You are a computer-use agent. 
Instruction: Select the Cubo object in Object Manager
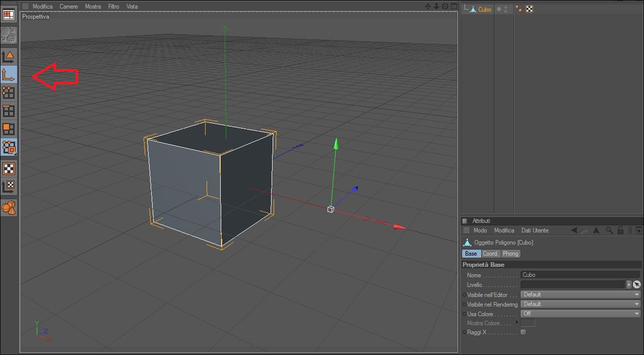tap(485, 9)
